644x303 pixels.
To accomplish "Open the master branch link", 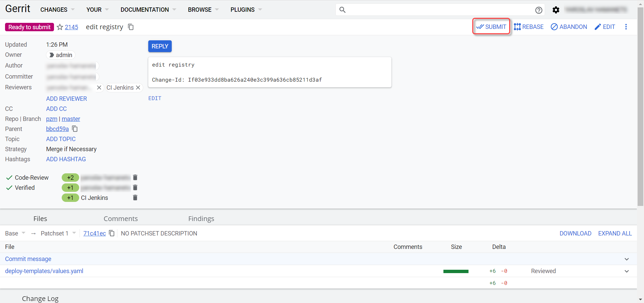I will [71, 119].
